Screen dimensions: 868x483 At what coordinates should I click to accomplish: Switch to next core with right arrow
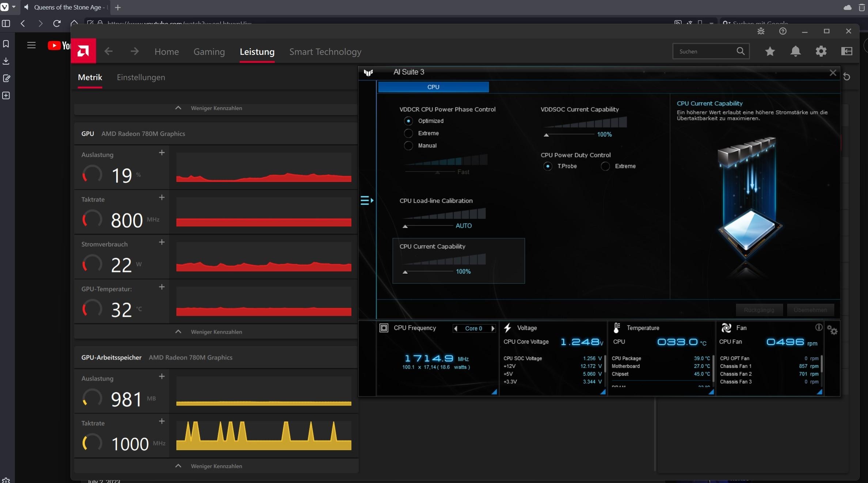(493, 328)
